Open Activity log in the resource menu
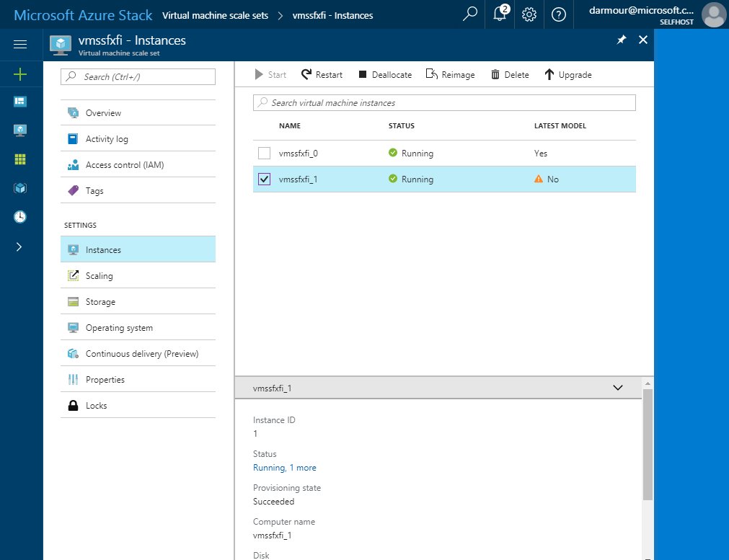This screenshot has height=560, width=729. pyautogui.click(x=138, y=139)
